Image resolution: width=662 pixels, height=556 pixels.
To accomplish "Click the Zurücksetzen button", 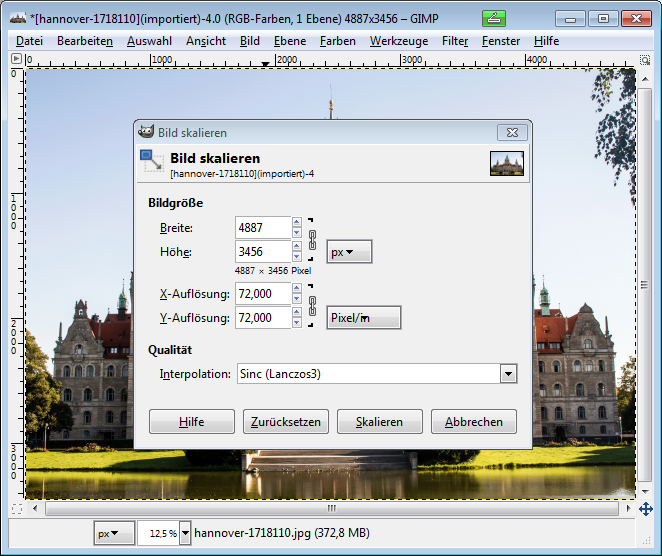I will tap(286, 422).
